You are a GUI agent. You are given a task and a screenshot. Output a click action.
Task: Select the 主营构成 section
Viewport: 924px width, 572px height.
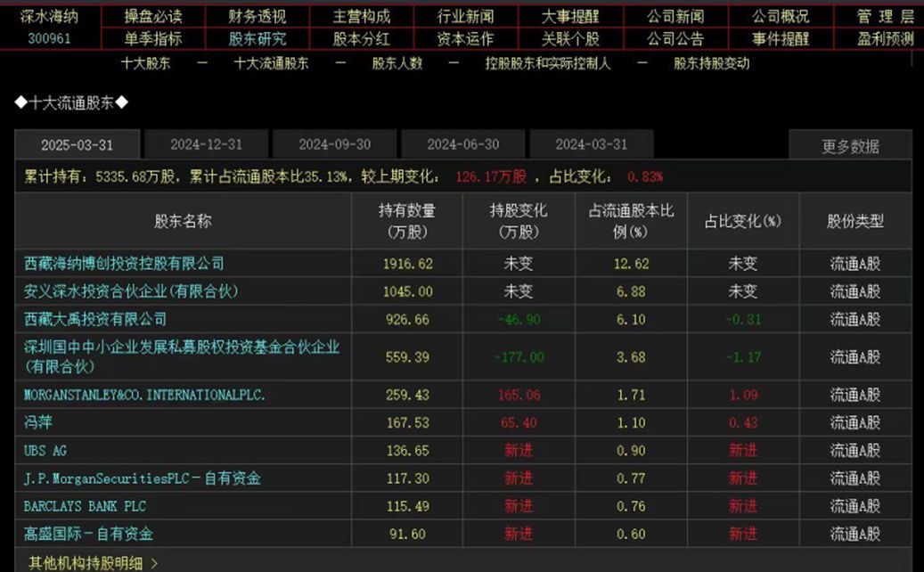coord(362,16)
